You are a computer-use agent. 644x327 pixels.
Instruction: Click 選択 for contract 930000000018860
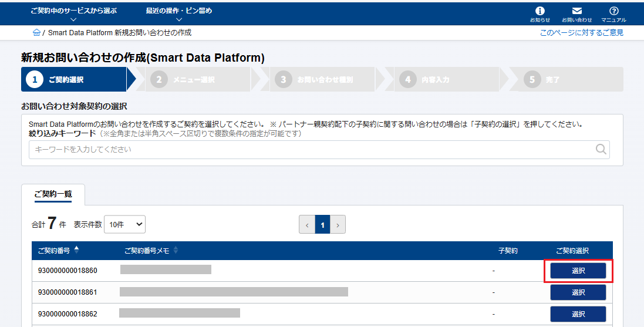click(578, 271)
